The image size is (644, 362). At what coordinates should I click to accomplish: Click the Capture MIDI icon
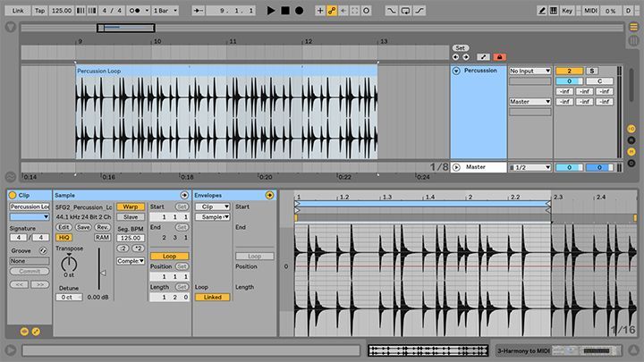(355, 11)
